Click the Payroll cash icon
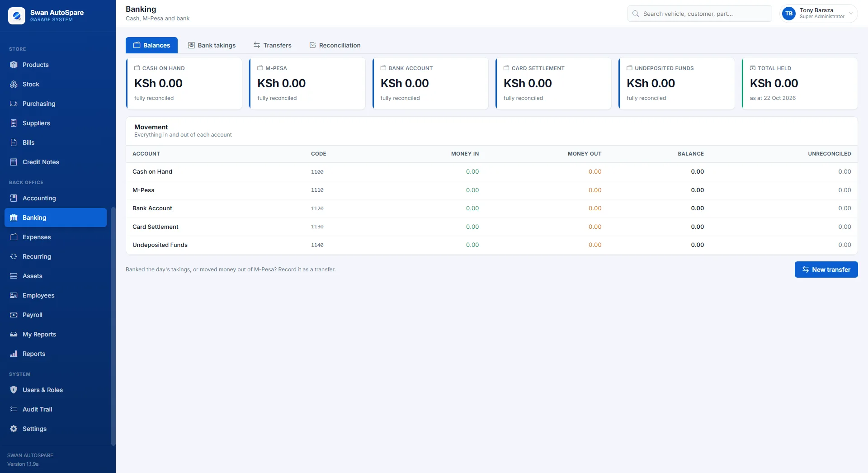The height and width of the screenshot is (473, 868). [x=14, y=315]
